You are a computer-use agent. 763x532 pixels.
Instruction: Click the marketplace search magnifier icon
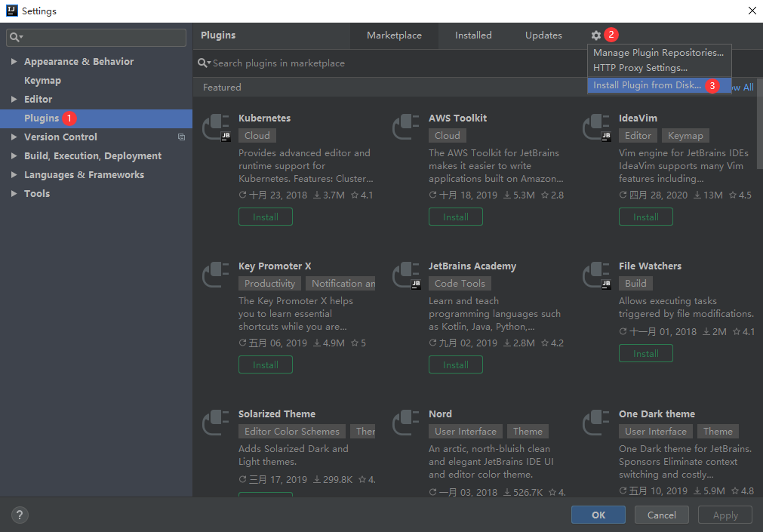pyautogui.click(x=205, y=63)
